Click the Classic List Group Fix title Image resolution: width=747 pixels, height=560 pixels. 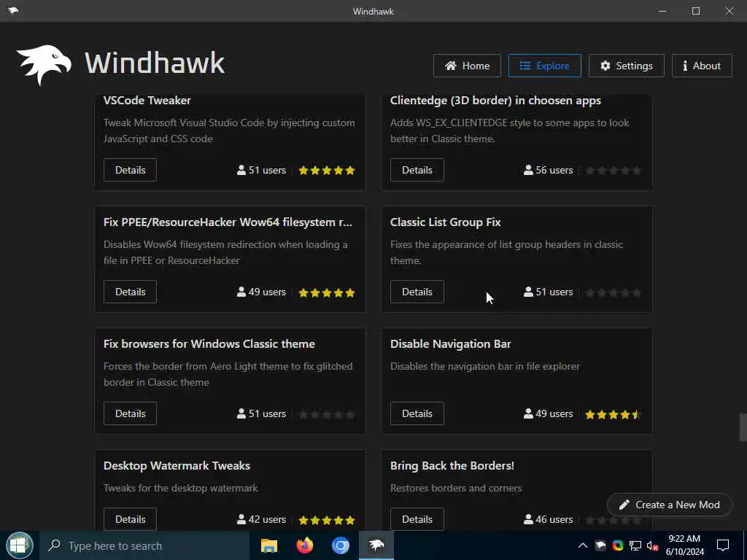pyautogui.click(x=446, y=222)
